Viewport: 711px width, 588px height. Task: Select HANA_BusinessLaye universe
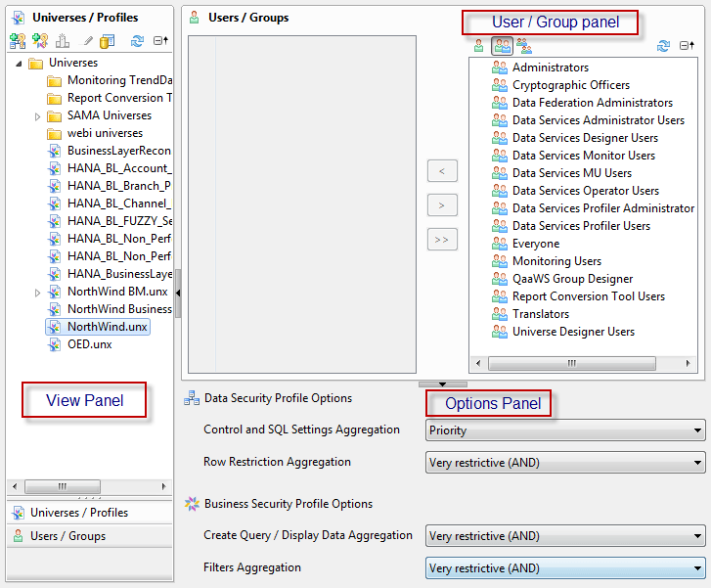pyautogui.click(x=119, y=274)
